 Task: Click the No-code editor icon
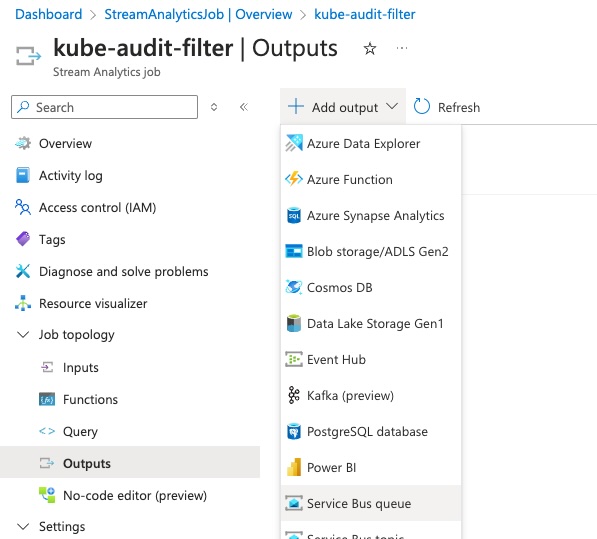[47, 495]
